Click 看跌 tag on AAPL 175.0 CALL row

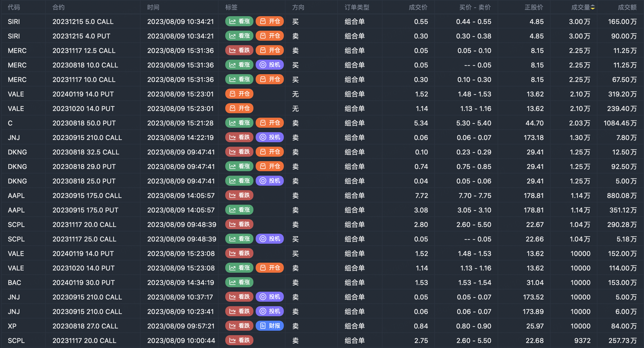click(x=239, y=195)
